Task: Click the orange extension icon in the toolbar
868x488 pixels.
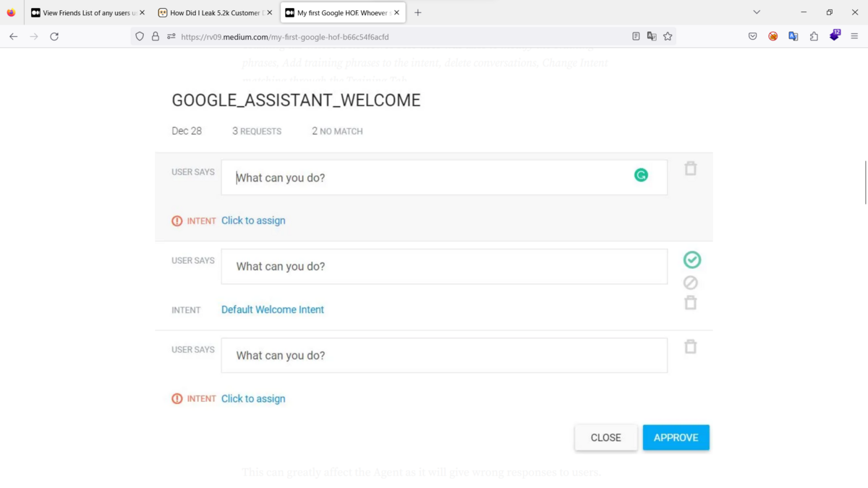Action: (773, 36)
